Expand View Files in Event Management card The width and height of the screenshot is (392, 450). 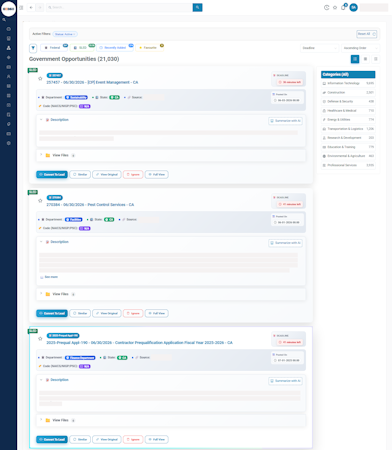coord(41,155)
